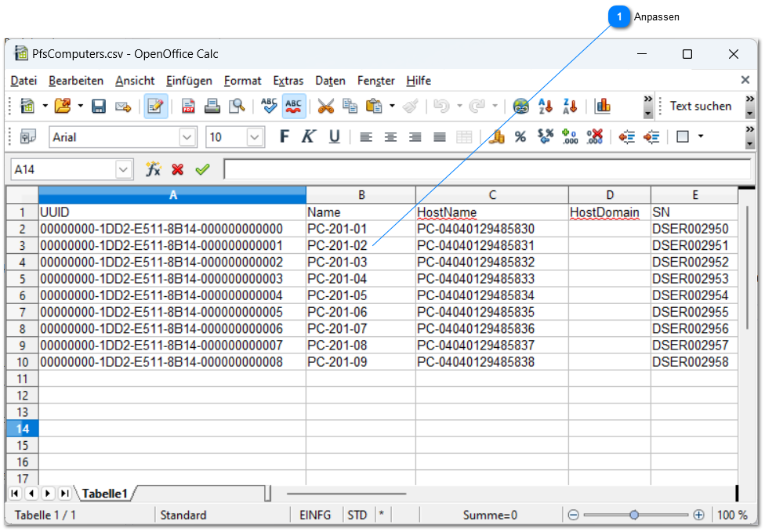The image size is (765, 532).
Task: Open the font name dropdown
Action: click(187, 136)
